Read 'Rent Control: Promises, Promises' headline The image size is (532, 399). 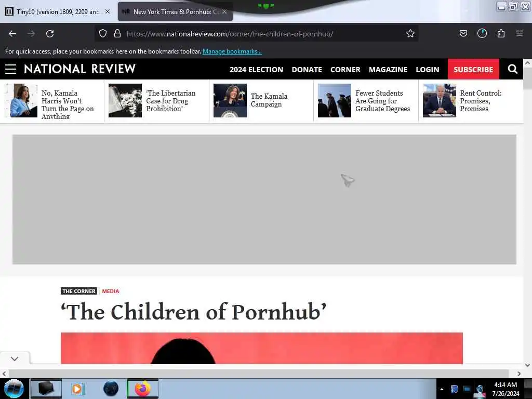[x=481, y=101]
